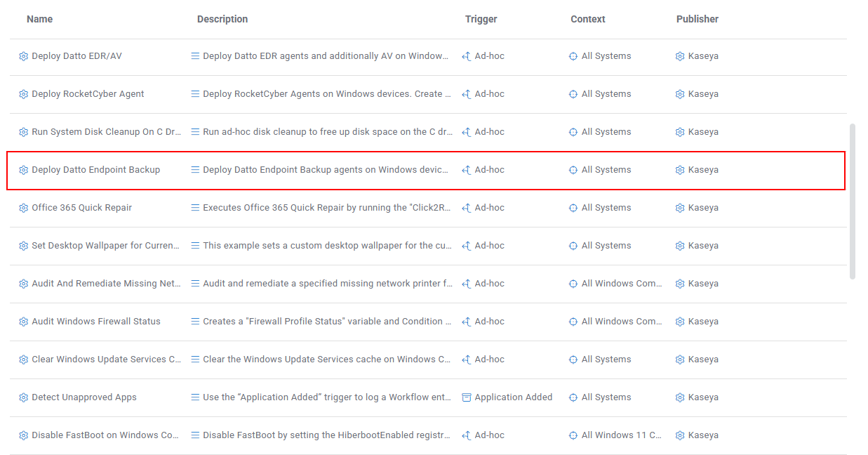Click Kaseya publisher icon in Audit Windows Firewall Status row

680,322
